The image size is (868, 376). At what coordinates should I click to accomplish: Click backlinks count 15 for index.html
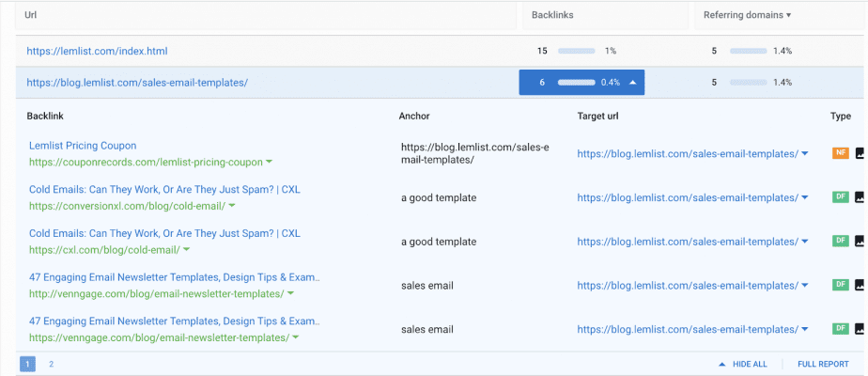coord(542,51)
